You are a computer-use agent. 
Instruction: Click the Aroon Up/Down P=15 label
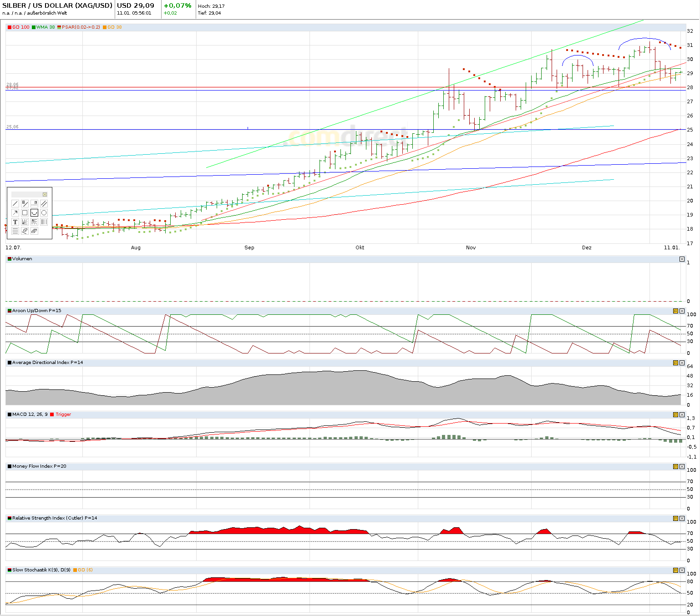coord(36,311)
